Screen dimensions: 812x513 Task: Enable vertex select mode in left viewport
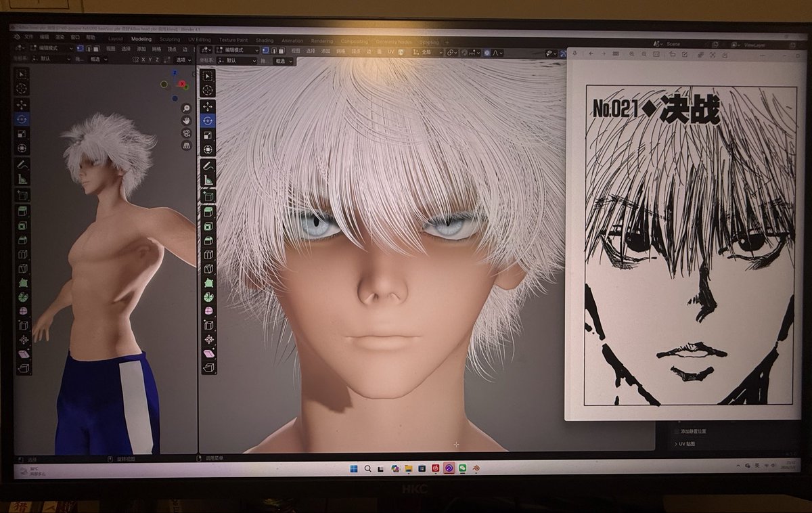pyautogui.click(x=80, y=49)
